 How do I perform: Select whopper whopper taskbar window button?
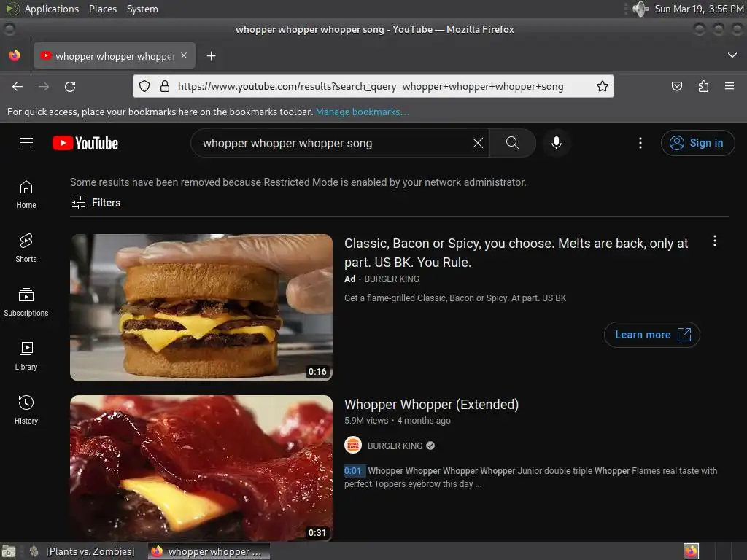pos(209,551)
